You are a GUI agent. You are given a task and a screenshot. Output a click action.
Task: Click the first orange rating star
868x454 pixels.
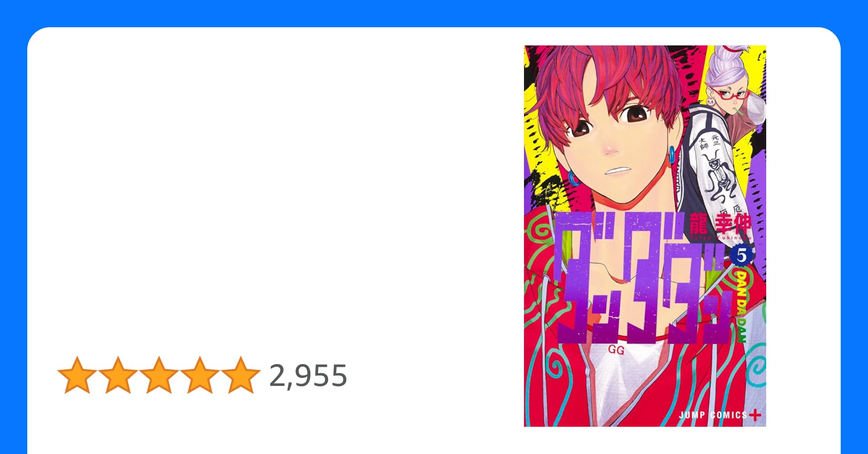77,375
